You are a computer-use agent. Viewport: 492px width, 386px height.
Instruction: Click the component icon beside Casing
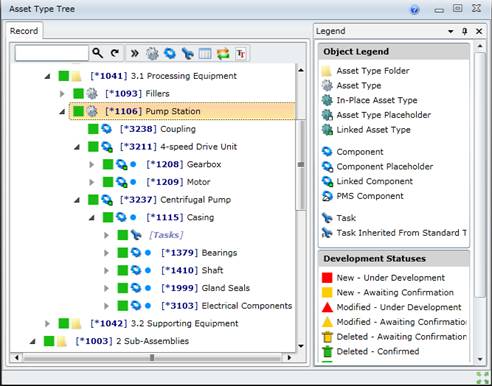(x=121, y=217)
